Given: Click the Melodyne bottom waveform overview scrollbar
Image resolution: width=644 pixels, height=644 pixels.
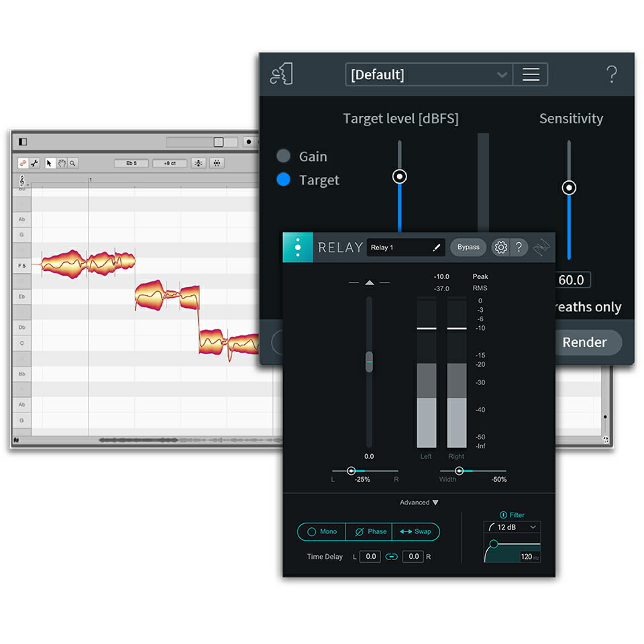Looking at the screenshot, I should point(191,440).
